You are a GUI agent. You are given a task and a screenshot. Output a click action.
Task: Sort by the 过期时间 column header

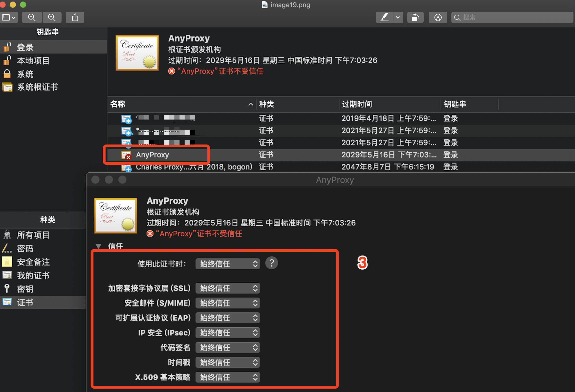[x=357, y=104]
